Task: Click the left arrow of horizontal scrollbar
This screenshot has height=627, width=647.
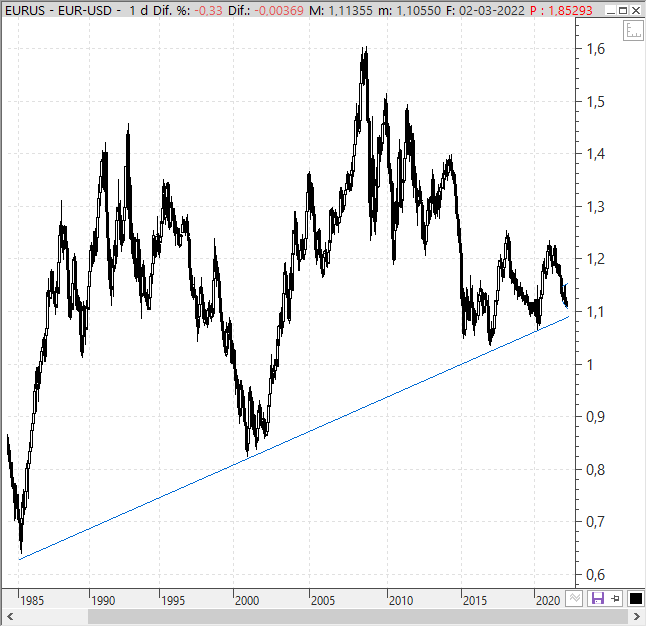Action: (10, 617)
